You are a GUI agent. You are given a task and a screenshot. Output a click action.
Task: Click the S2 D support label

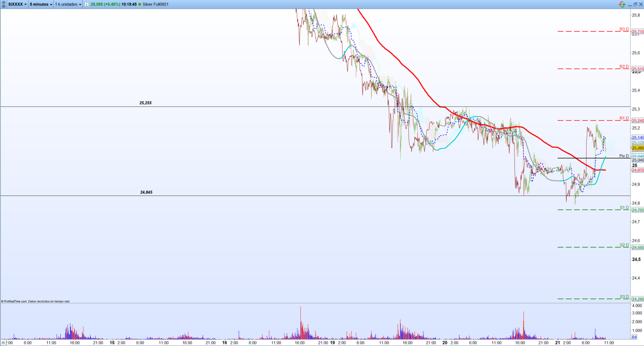tap(624, 245)
